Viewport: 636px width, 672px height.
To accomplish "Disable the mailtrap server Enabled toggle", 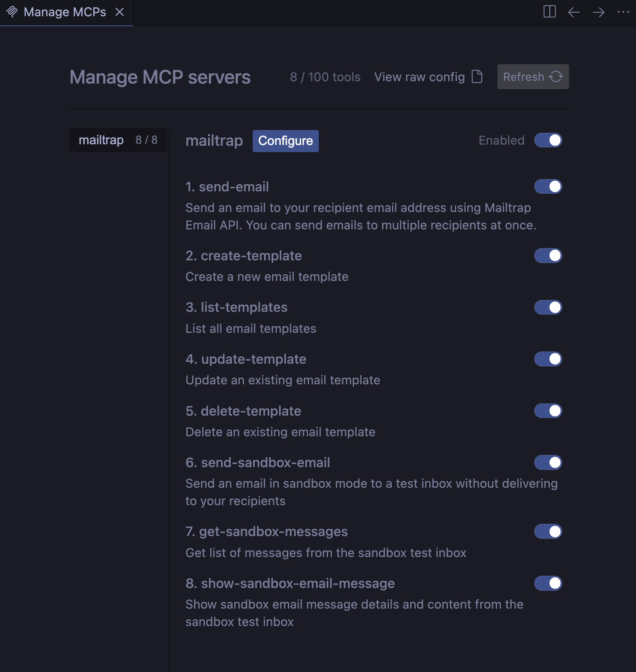I will (548, 140).
